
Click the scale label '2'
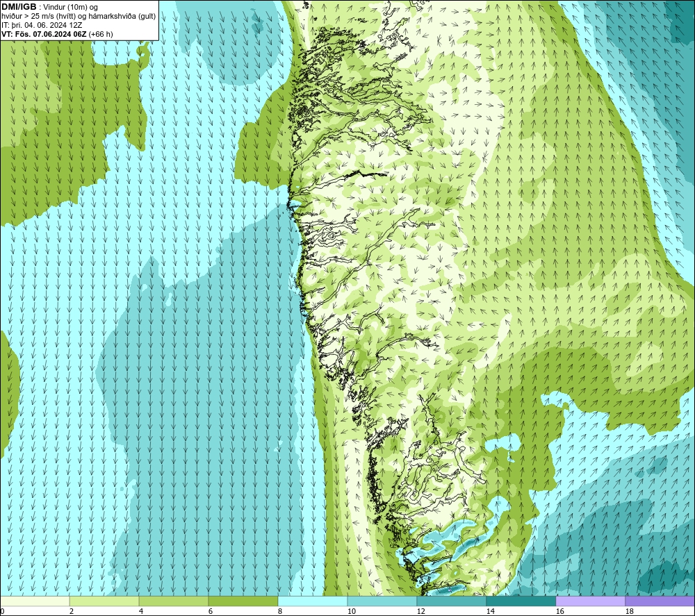pos(72,611)
